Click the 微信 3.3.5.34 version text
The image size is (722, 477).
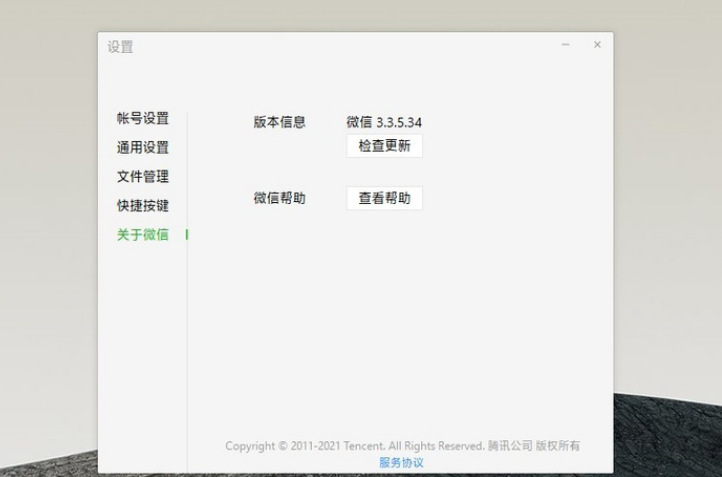[x=384, y=122]
